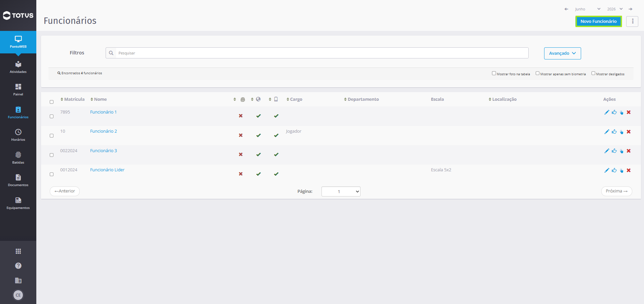Check the row for matrícula 7895
644x304 pixels.
point(51,116)
